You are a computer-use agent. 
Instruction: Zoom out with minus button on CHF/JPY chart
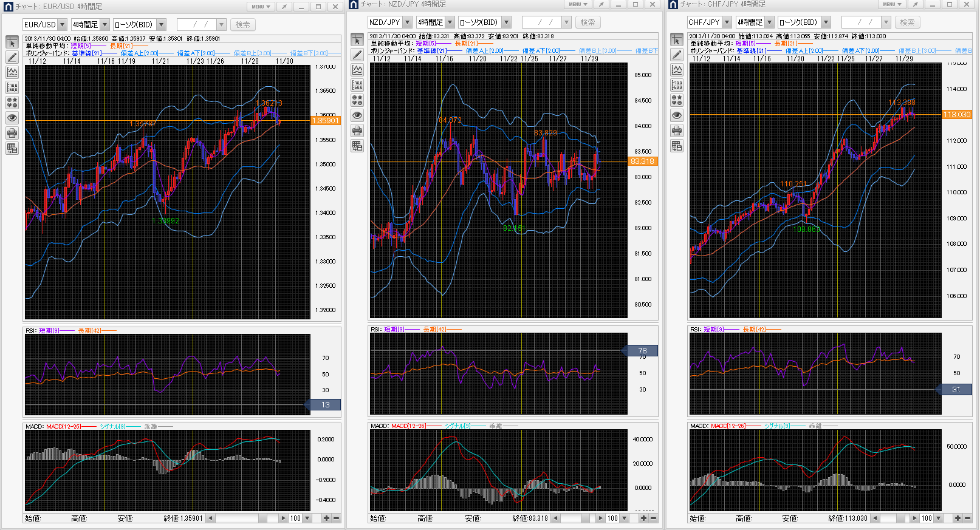967,518
